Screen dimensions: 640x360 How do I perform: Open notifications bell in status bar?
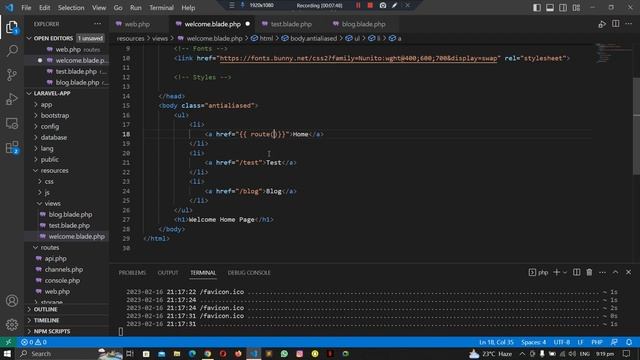629,342
